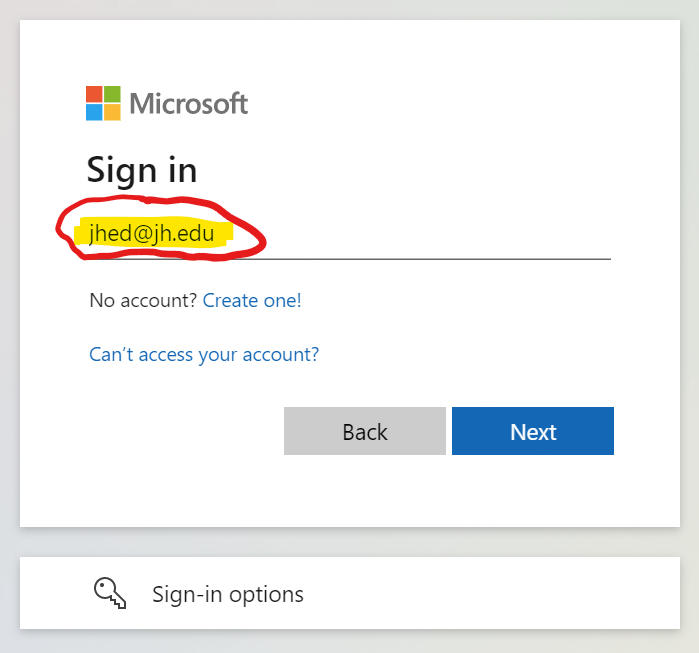The width and height of the screenshot is (699, 653).
Task: Go back with the Back button
Action: pyautogui.click(x=365, y=431)
